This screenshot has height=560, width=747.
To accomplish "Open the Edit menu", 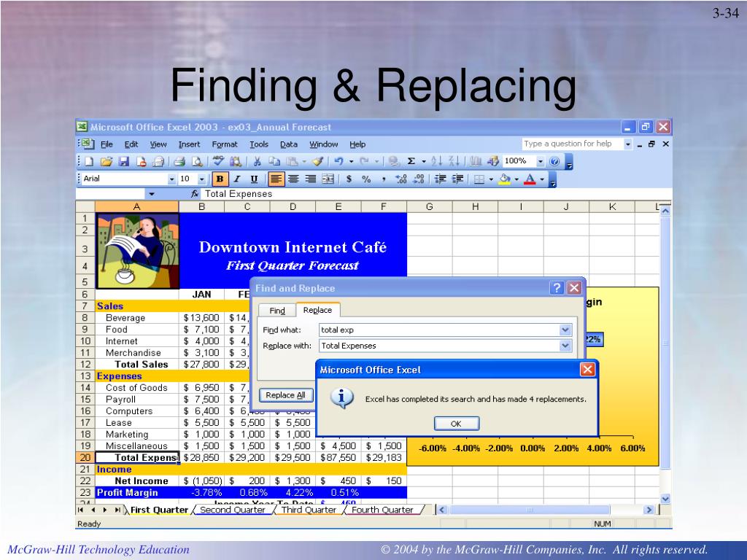I will tap(131, 144).
